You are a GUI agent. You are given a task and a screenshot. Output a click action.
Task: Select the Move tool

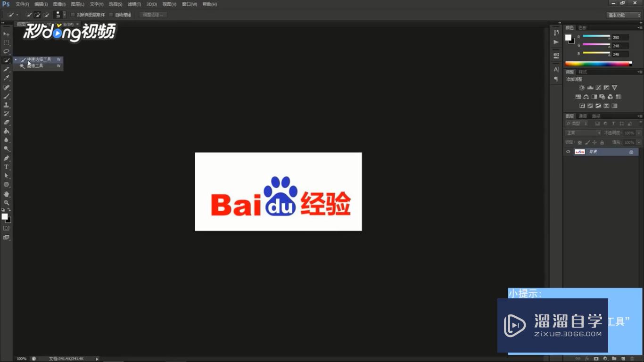pos(6,34)
